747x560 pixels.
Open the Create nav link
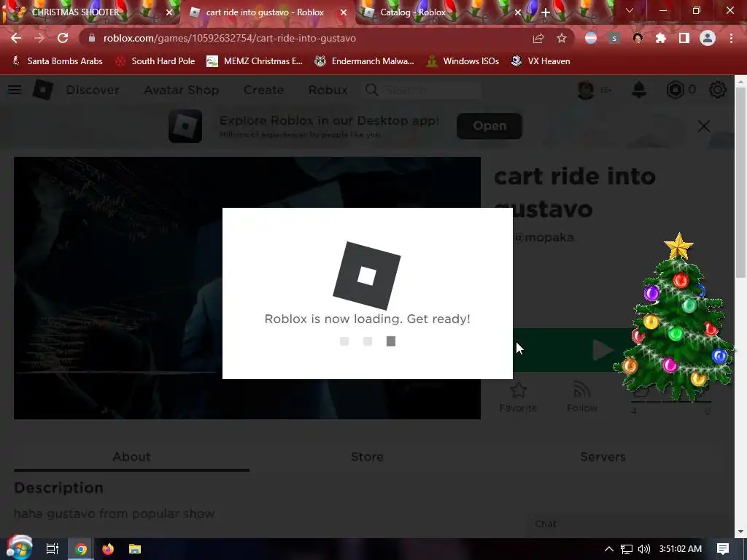click(x=263, y=90)
